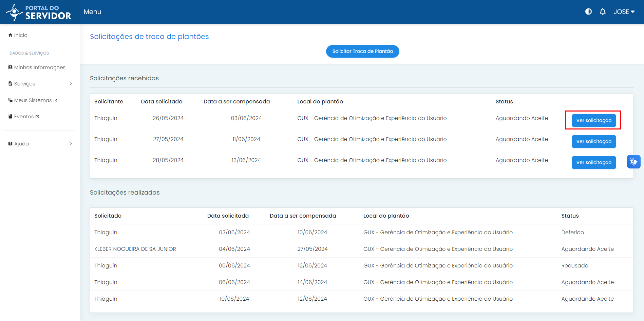
Task: Click GUX location in the 27/05/2024 received row
Action: [x=372, y=139]
